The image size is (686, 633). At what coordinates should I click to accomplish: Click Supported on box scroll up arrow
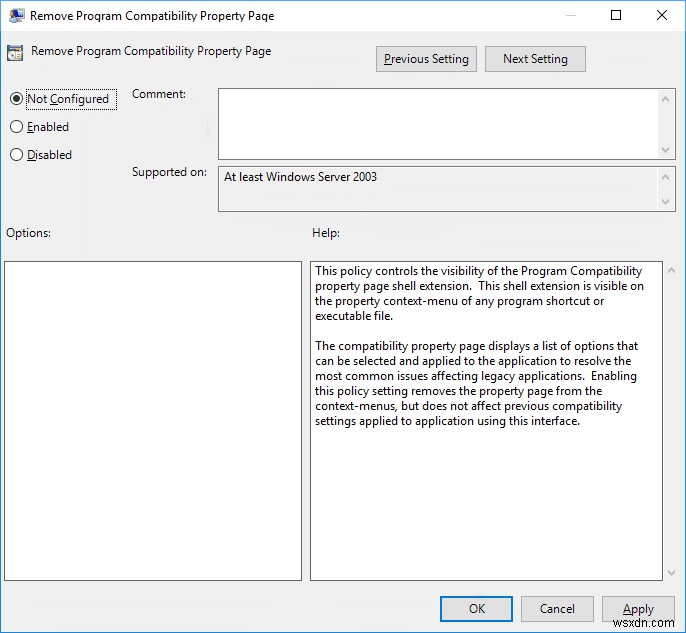click(665, 177)
